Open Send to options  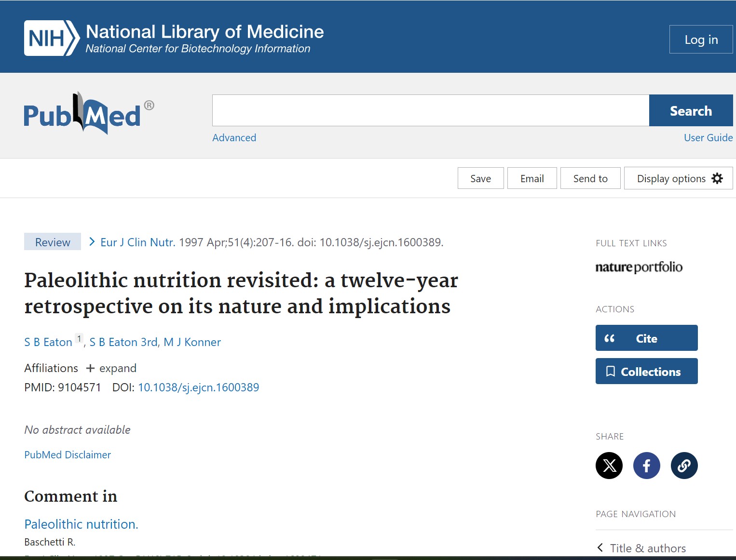(x=590, y=178)
